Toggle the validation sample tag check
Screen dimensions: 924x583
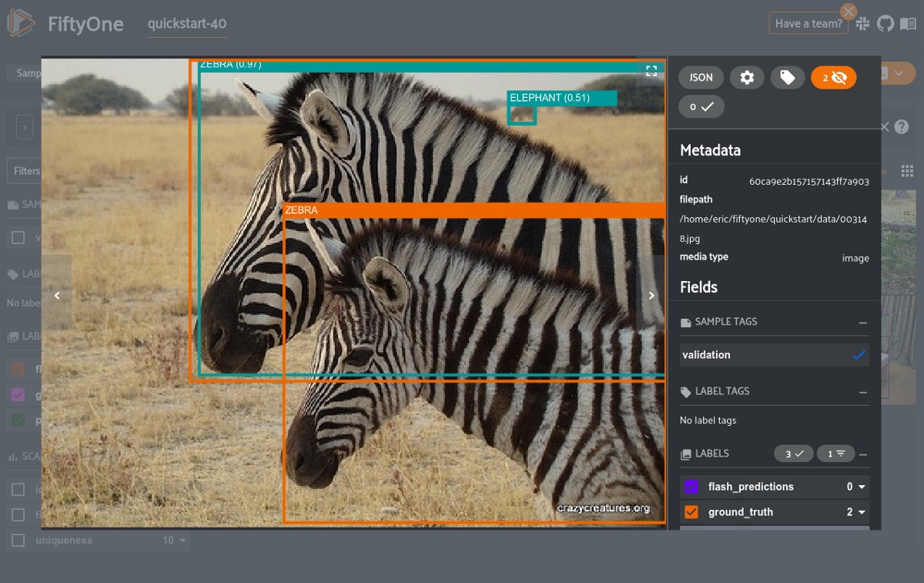[x=859, y=355]
